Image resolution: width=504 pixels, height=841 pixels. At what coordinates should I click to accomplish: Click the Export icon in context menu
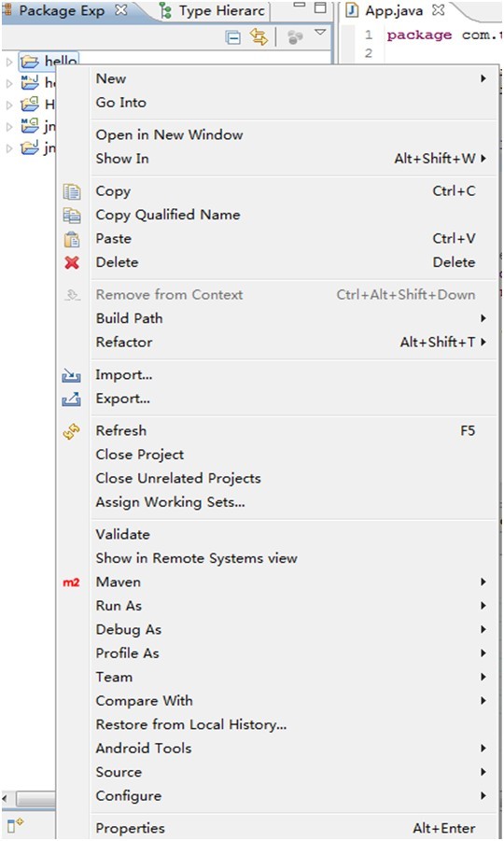point(71,399)
